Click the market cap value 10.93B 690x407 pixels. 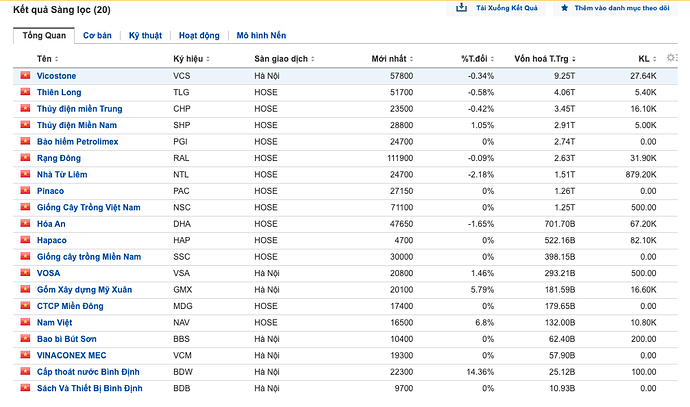(562, 388)
